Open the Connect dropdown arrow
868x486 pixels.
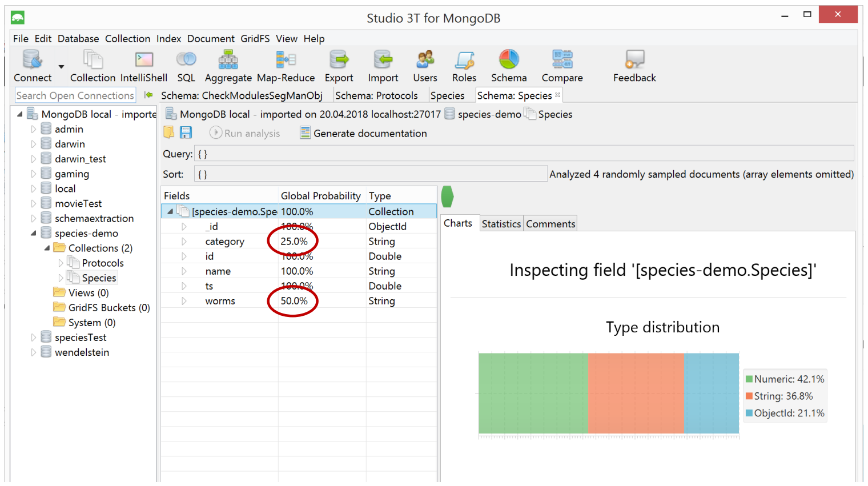[x=61, y=67]
